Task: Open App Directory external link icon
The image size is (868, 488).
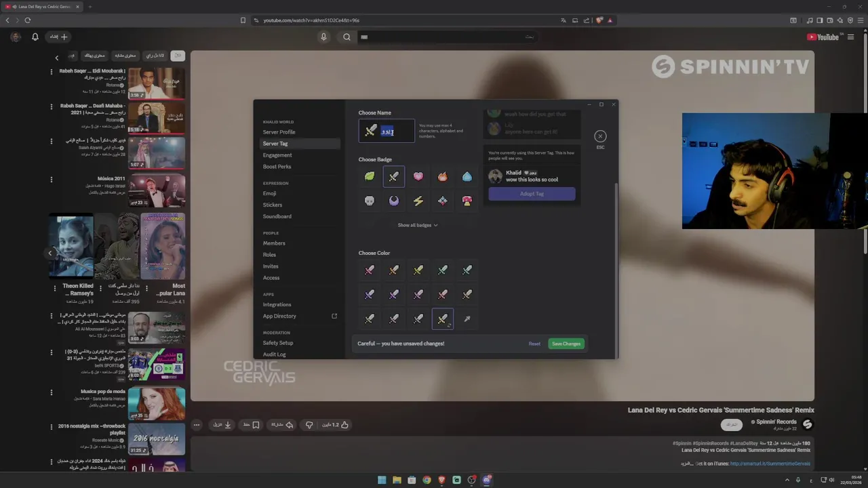Action: (x=334, y=316)
